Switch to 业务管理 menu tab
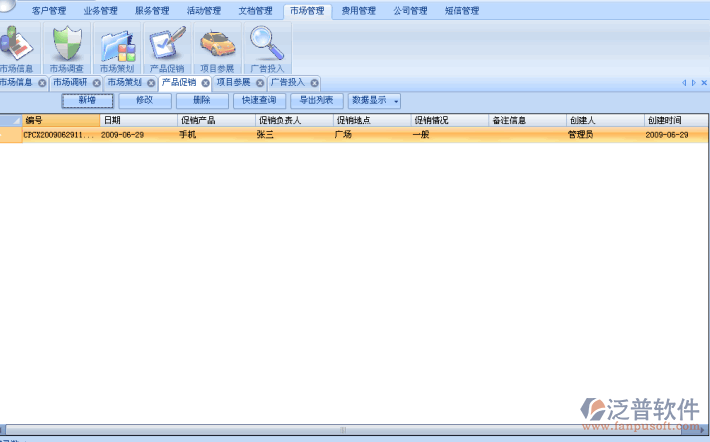The height and width of the screenshot is (442, 710). pos(101,10)
